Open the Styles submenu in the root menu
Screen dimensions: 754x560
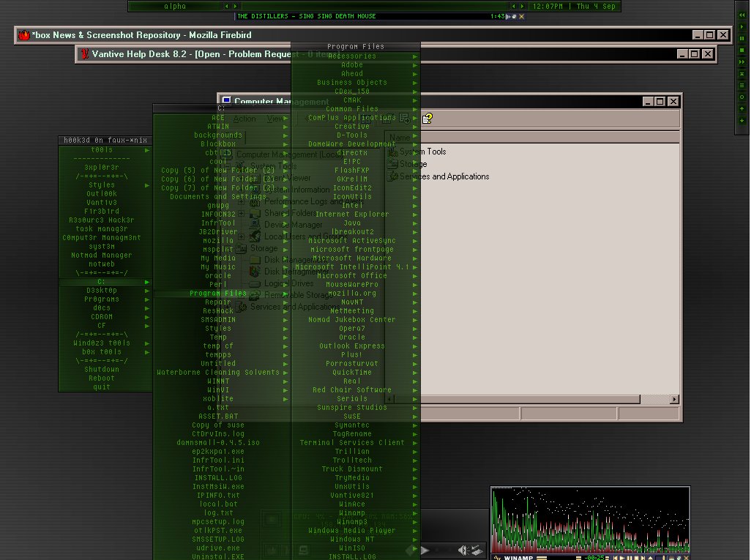pos(105,185)
